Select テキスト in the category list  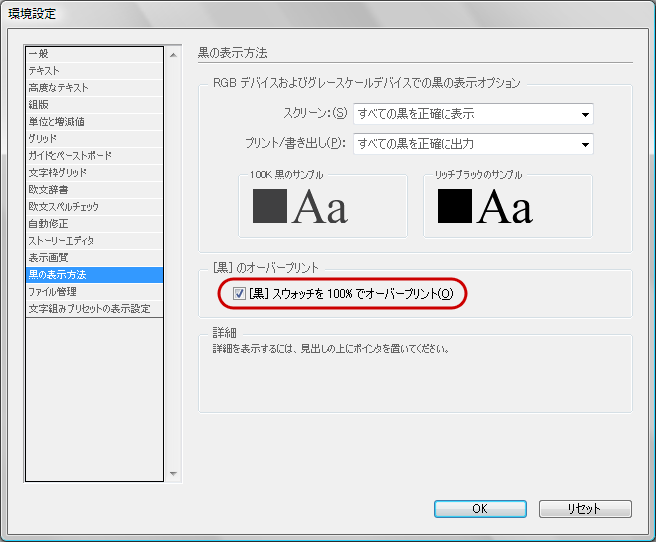coord(94,71)
